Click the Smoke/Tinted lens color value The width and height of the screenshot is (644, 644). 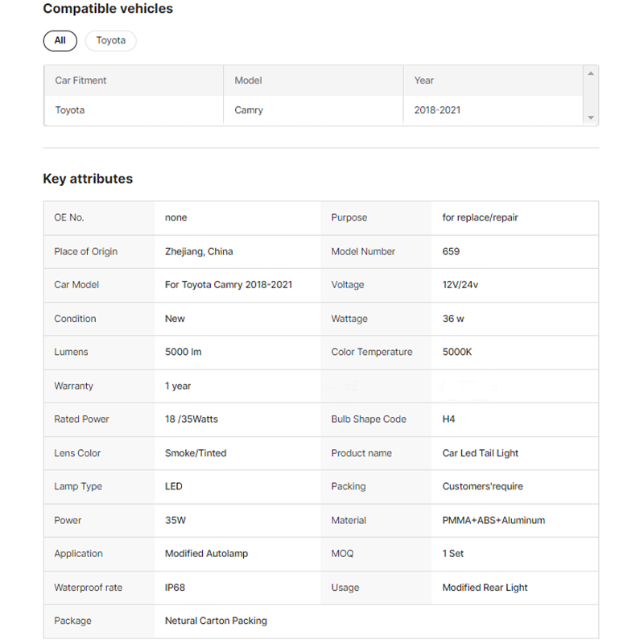pos(196,453)
